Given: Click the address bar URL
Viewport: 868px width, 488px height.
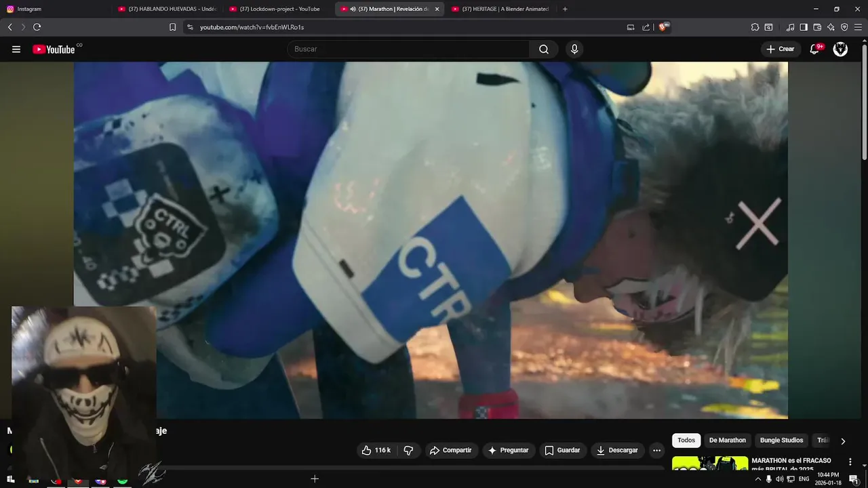Looking at the screenshot, I should pos(252,27).
